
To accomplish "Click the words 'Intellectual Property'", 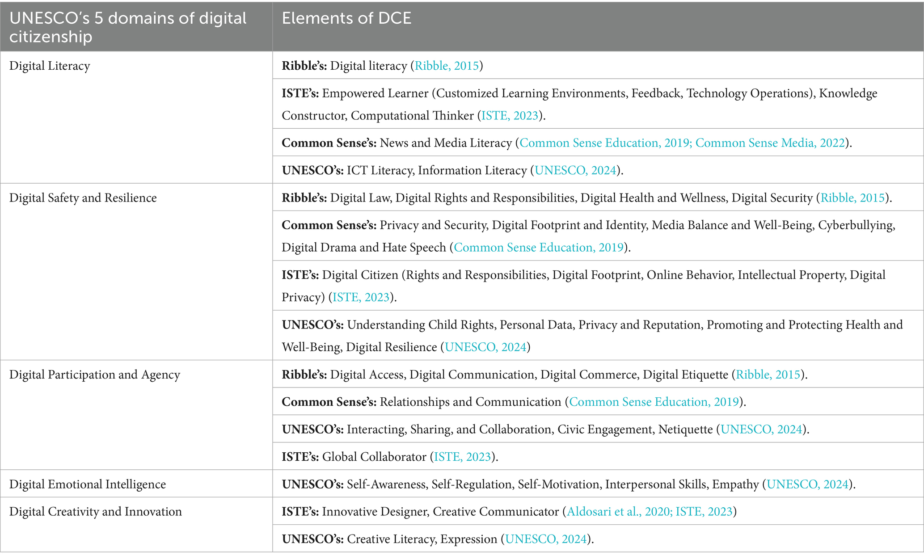I will coord(792,275).
